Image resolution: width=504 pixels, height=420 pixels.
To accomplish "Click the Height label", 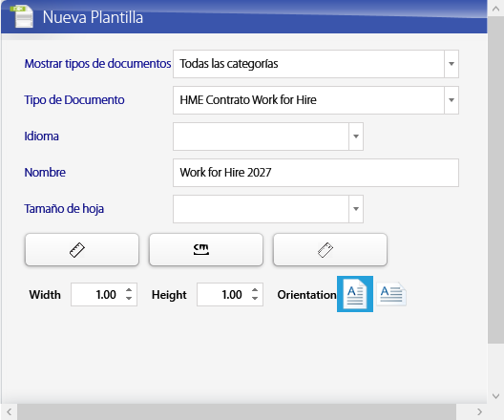I will click(169, 295).
